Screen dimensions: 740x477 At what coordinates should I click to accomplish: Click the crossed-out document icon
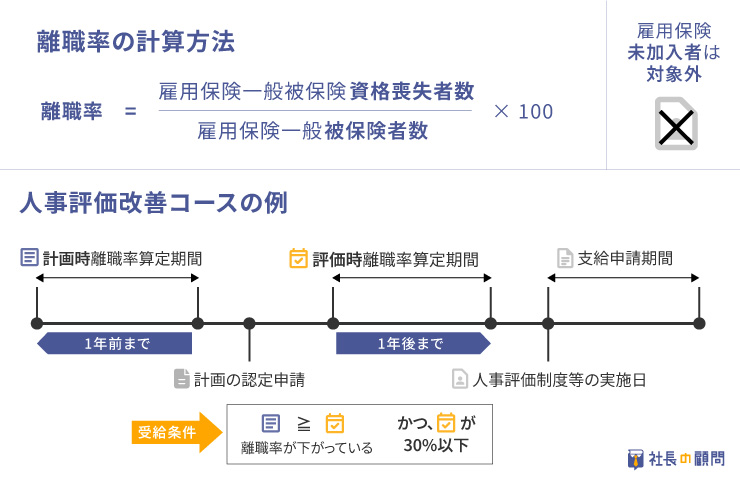[x=676, y=124]
